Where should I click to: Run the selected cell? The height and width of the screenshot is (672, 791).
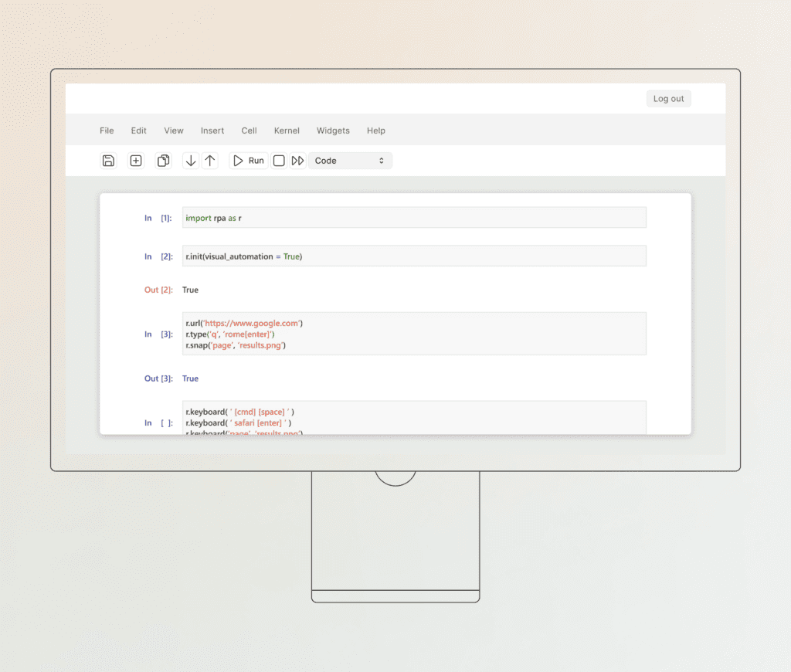point(249,161)
